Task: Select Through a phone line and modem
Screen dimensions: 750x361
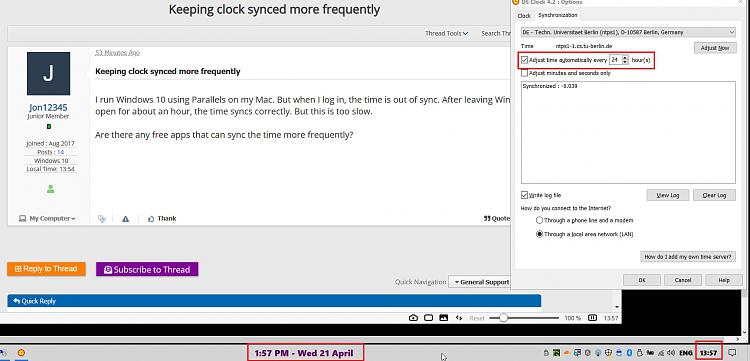Action: (x=540, y=220)
